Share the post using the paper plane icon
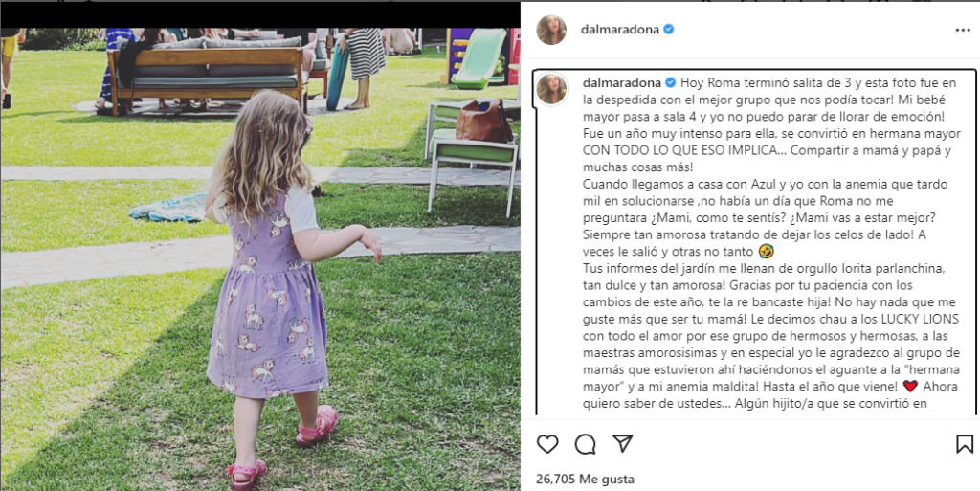Image resolution: width=980 pixels, height=491 pixels. click(x=622, y=443)
